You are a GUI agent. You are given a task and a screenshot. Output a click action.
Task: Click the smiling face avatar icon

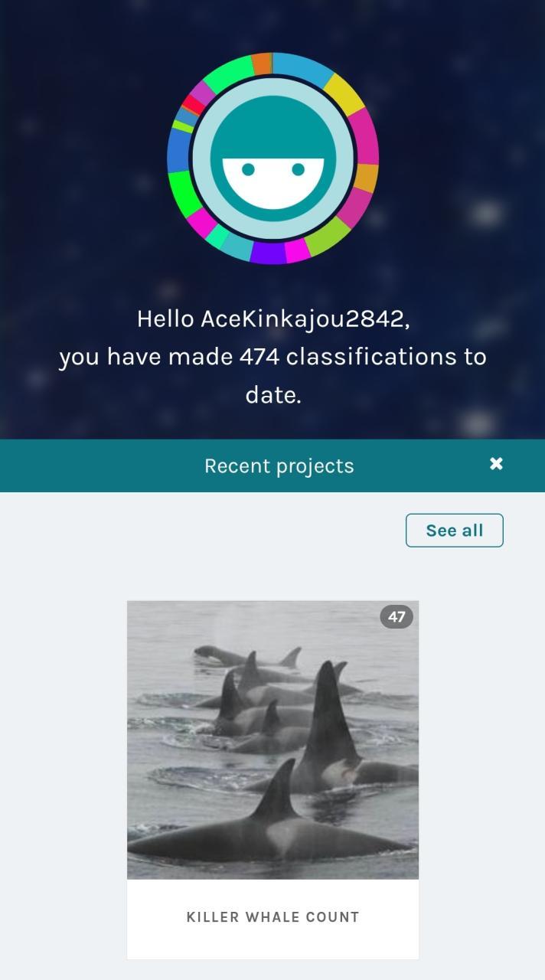click(x=272, y=158)
